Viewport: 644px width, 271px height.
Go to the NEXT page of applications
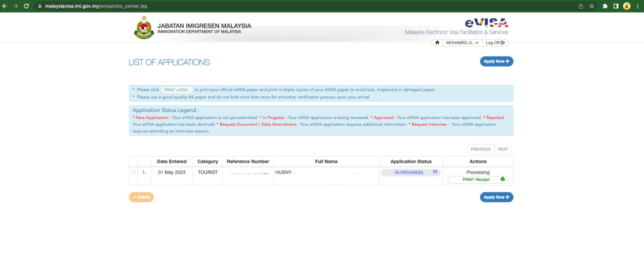point(503,149)
